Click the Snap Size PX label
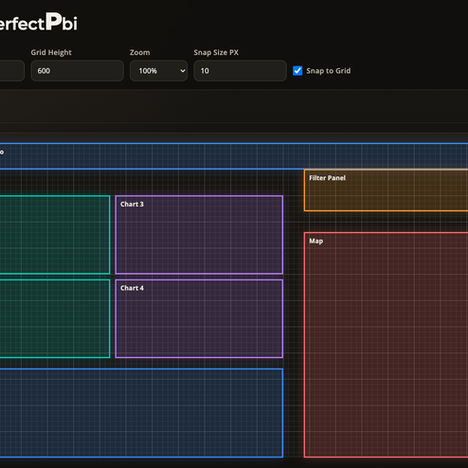 [x=216, y=52]
